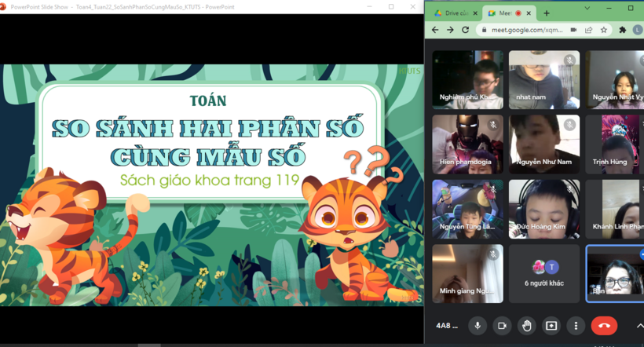
Task: Click the Present now screen-share icon
Action: [x=551, y=326]
